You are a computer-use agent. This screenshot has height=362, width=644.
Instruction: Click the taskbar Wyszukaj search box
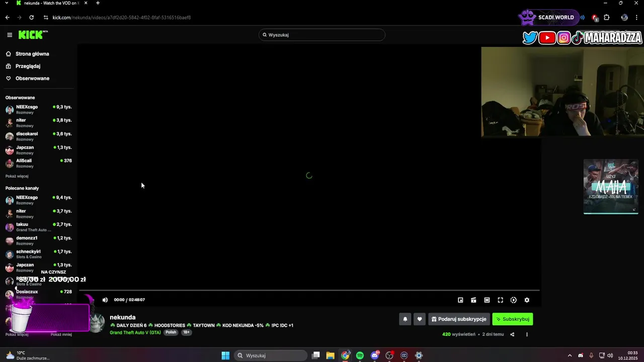[272, 355]
